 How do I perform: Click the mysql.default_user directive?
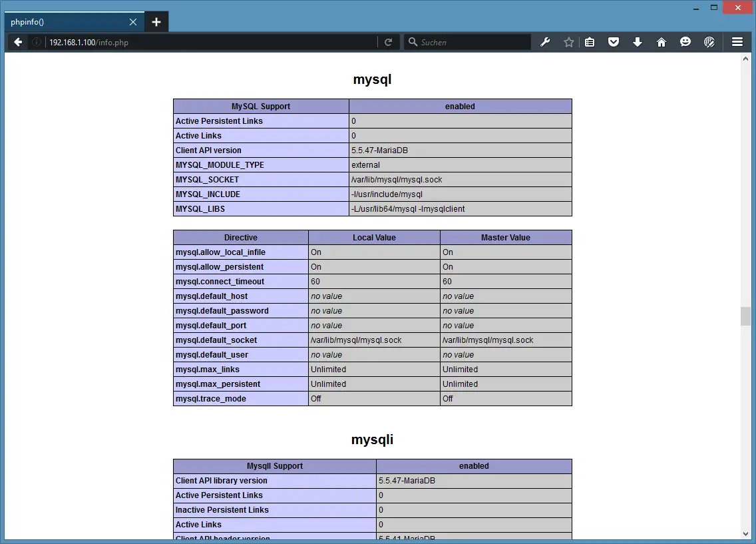(x=212, y=355)
